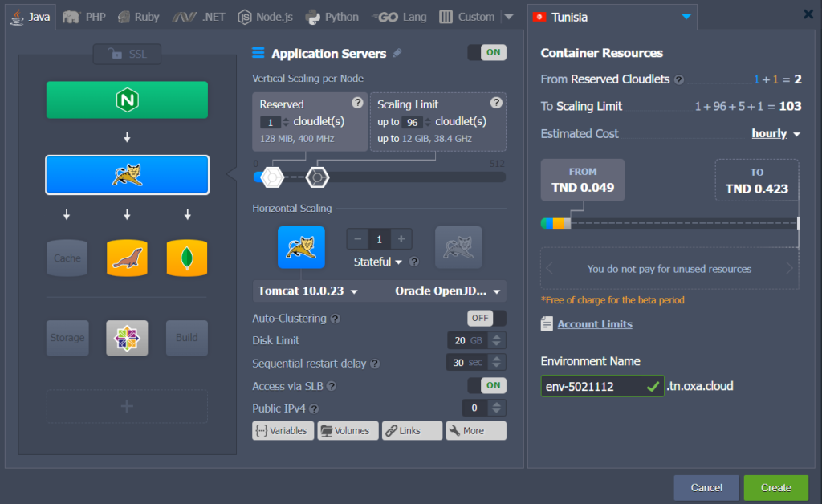Adjust Sequential restart delay stepper
This screenshot has width=822, height=504.
pyautogui.click(x=496, y=362)
